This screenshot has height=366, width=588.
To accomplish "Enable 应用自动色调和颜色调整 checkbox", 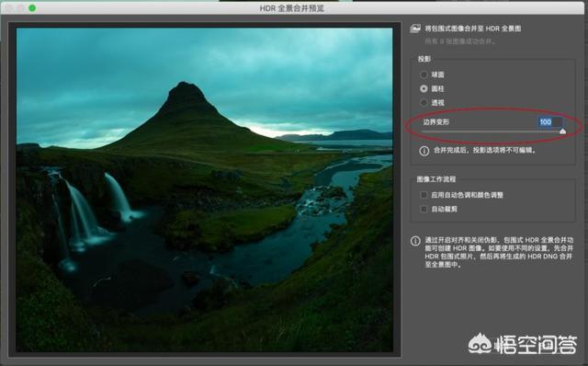I will tap(424, 195).
